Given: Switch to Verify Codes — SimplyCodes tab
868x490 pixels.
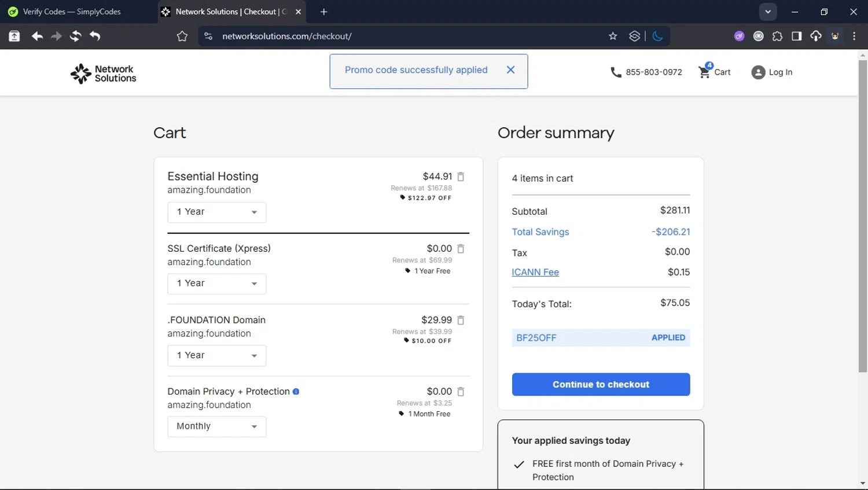Looking at the screenshot, I should click(x=72, y=12).
